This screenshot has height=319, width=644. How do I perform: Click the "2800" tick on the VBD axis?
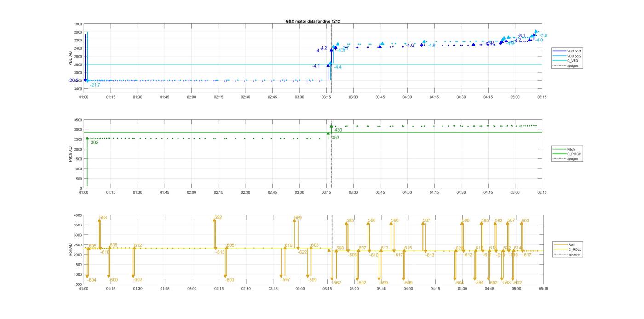[x=78, y=64]
